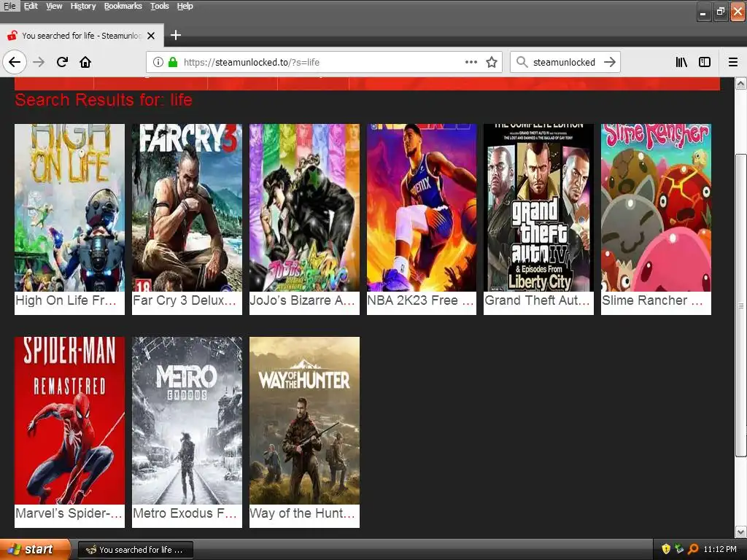Click 'Metro Exodus F…' title link
Viewport: 747px width, 560px height.
[185, 513]
